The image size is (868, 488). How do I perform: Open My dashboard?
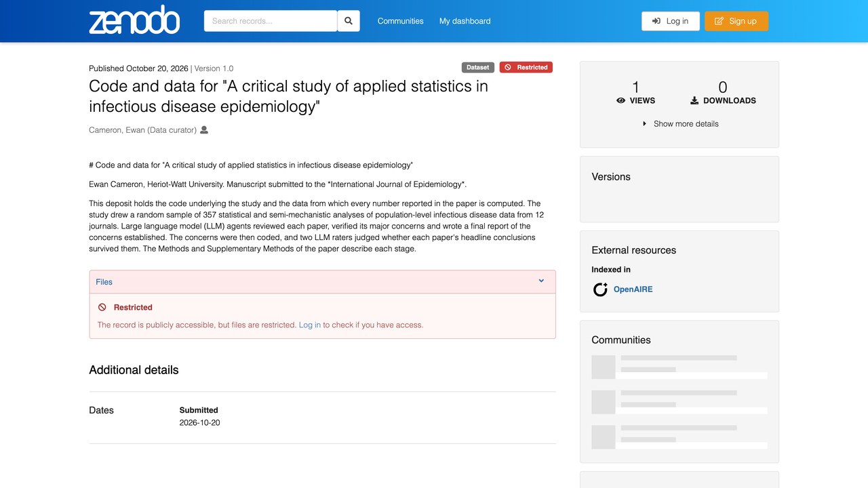[465, 21]
